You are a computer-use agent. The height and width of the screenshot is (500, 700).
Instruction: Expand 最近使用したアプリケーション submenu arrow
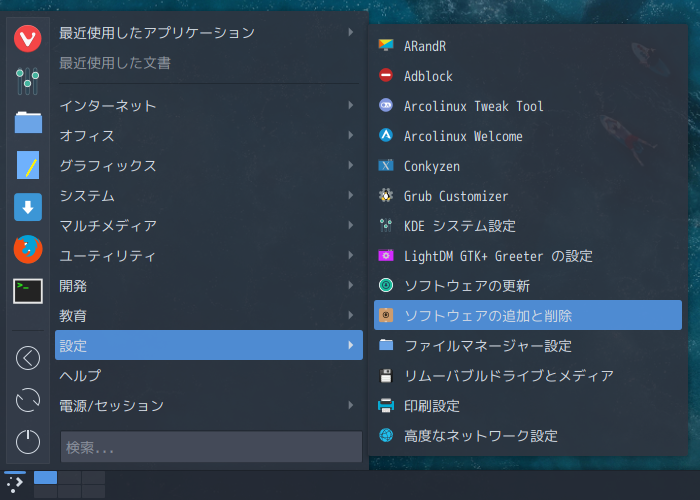(x=351, y=33)
